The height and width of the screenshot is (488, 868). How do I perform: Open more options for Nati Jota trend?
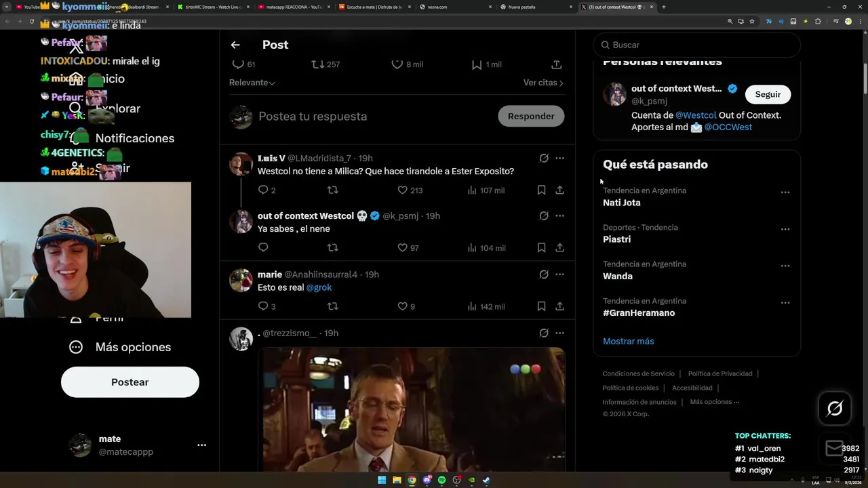(785, 192)
